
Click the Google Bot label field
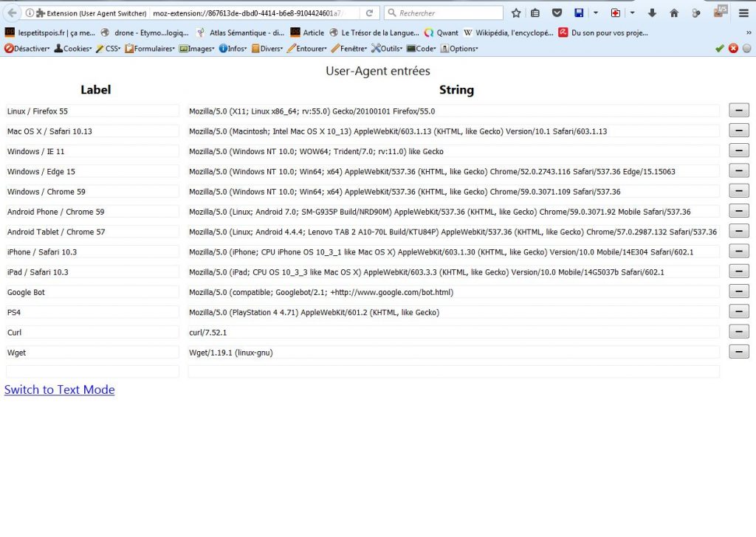92,292
